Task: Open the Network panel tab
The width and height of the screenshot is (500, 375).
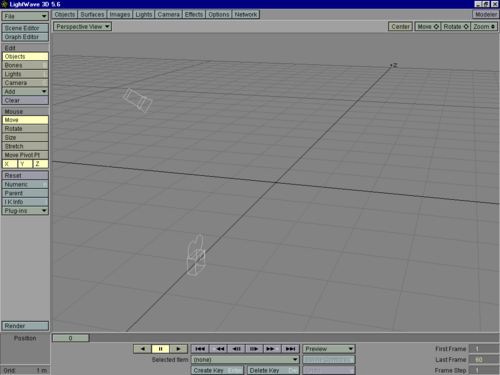Action: (246, 15)
